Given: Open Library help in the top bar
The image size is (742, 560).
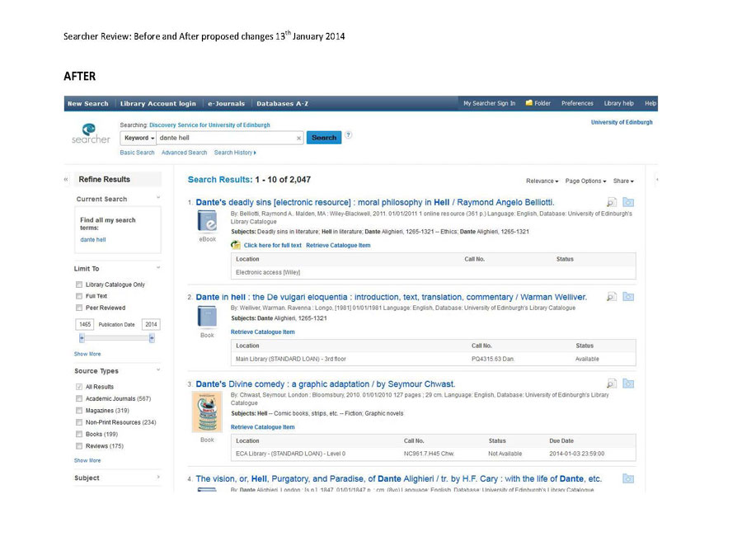Looking at the screenshot, I should point(618,103).
